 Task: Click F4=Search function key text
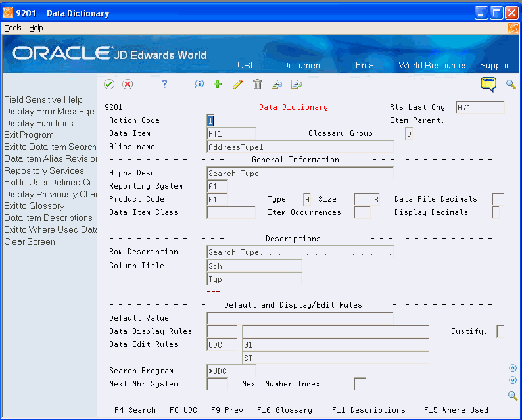click(135, 410)
